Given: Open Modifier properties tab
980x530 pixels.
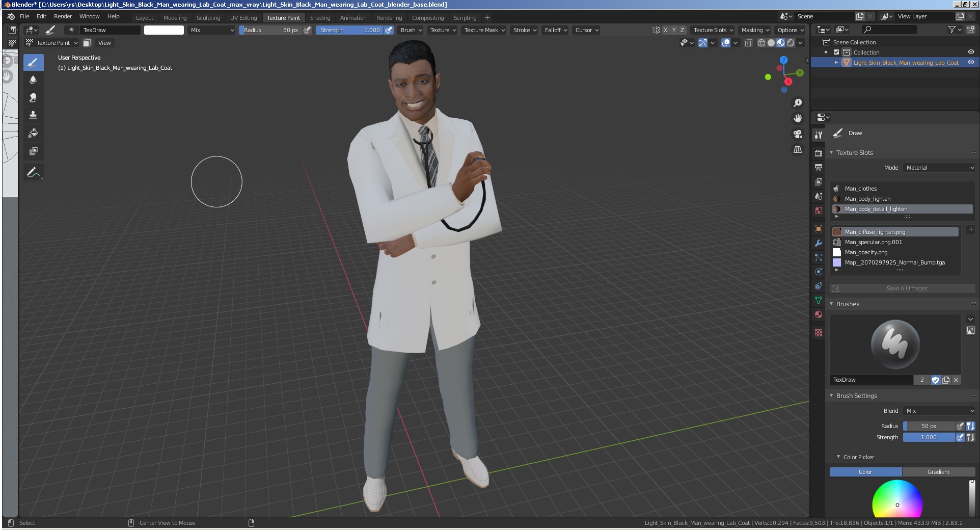Looking at the screenshot, I should pyautogui.click(x=819, y=243).
